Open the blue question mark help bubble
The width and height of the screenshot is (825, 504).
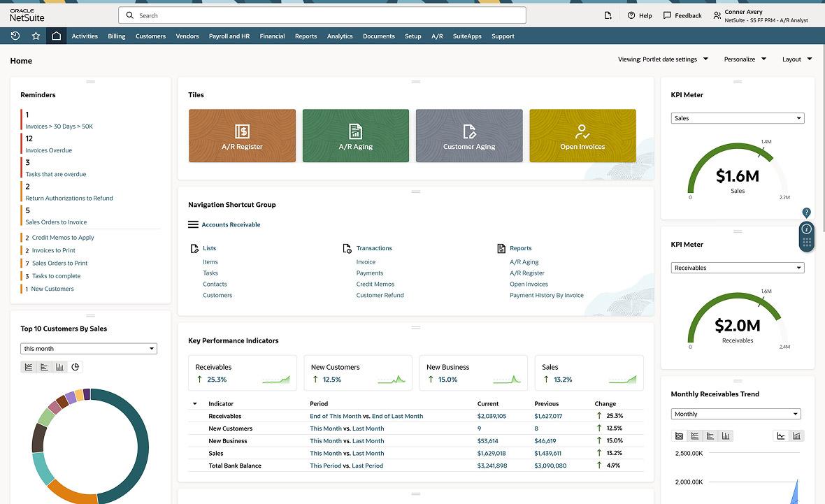point(806,213)
